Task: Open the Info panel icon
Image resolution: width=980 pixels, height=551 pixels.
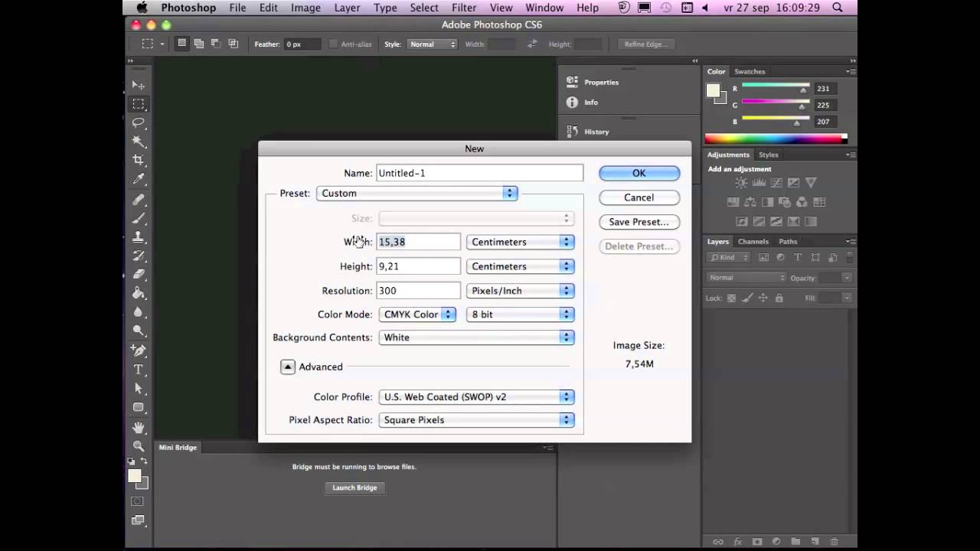Action: click(572, 102)
